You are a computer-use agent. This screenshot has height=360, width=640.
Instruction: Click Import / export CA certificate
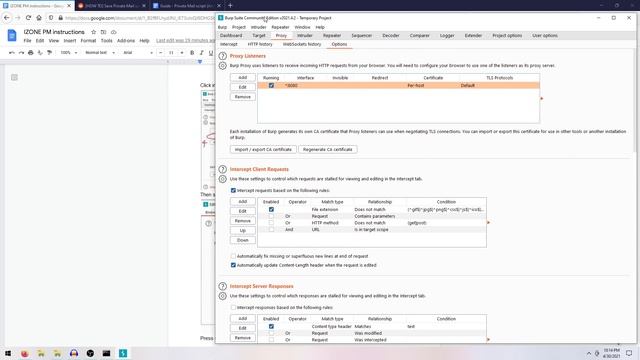(263, 150)
